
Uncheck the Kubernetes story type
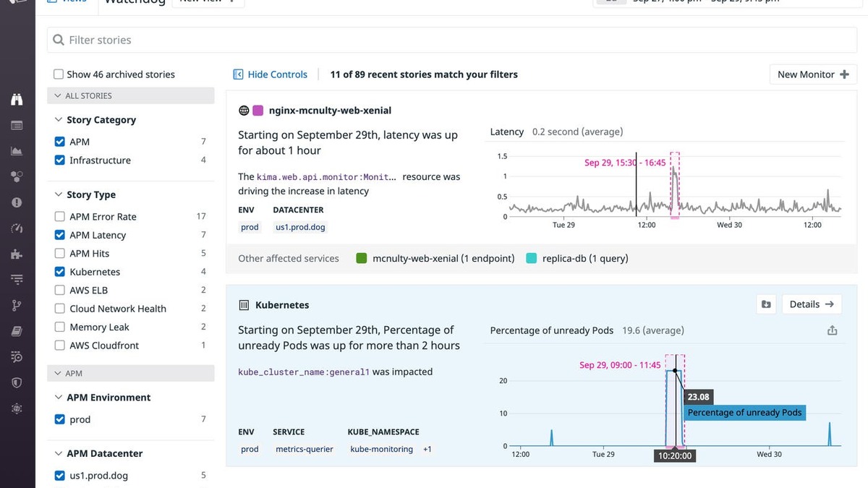(59, 271)
